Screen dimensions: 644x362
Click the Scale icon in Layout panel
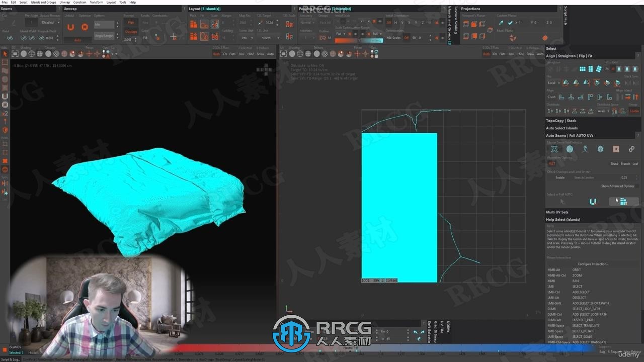click(215, 25)
